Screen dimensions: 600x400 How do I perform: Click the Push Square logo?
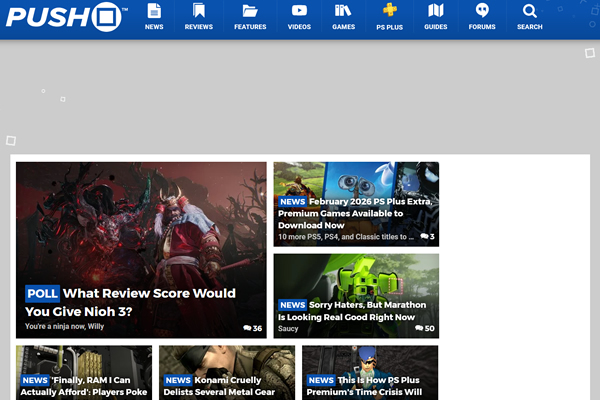tap(65, 17)
